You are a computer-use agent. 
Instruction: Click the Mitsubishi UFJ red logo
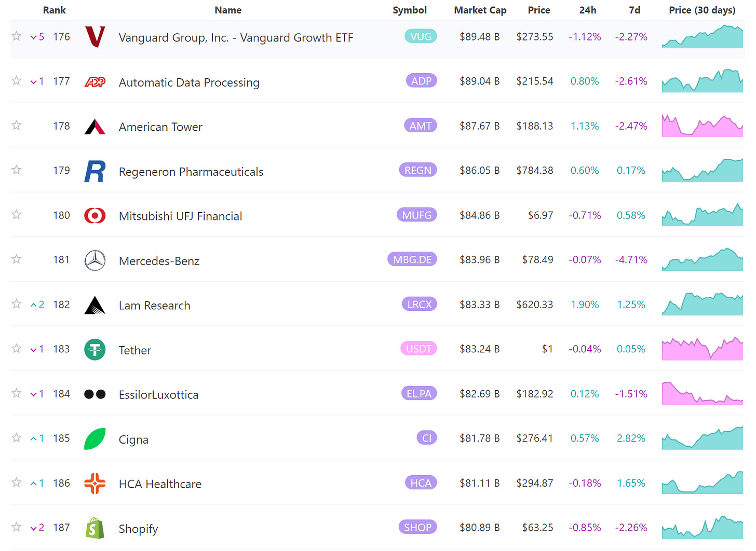[95, 215]
